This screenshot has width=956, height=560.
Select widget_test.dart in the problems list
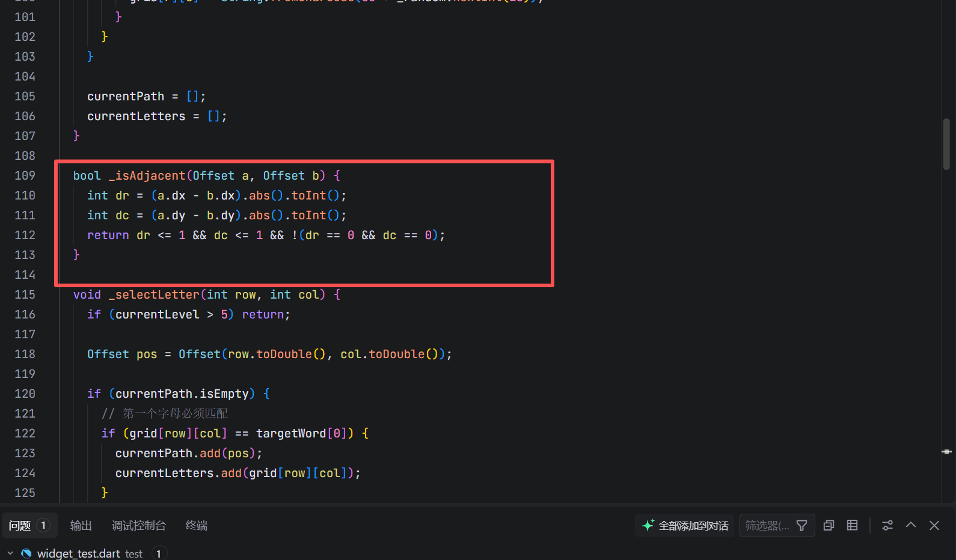79,553
